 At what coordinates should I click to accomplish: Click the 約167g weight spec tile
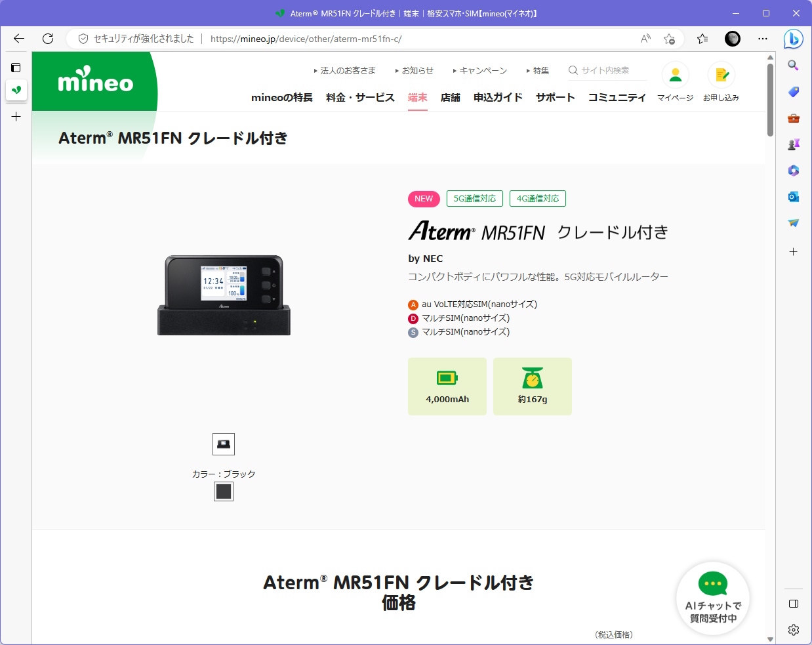point(533,386)
